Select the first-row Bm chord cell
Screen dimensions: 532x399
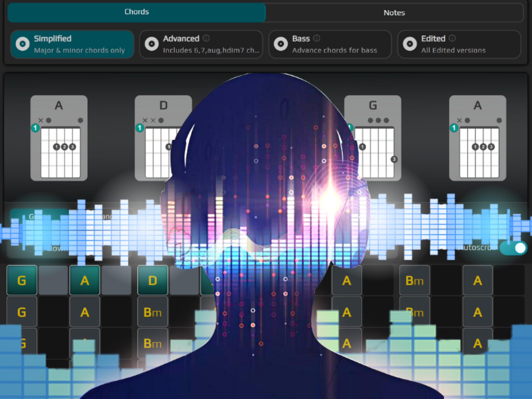[x=414, y=280]
